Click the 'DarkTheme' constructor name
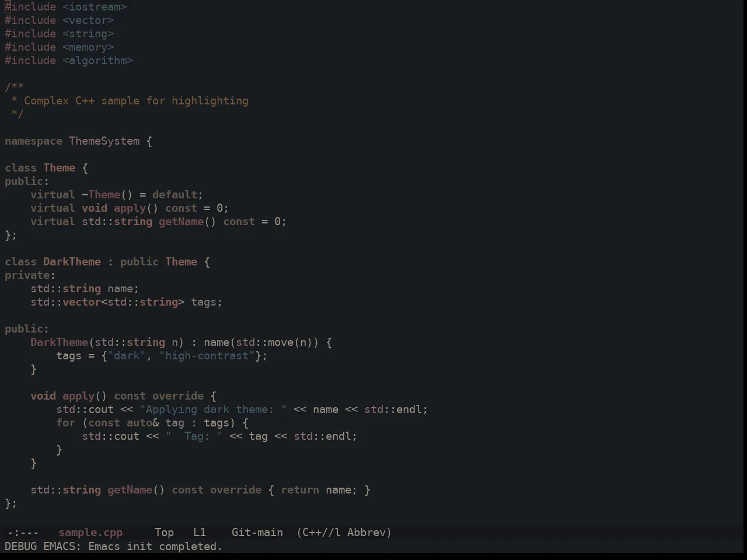Image resolution: width=747 pixels, height=560 pixels. click(x=60, y=342)
